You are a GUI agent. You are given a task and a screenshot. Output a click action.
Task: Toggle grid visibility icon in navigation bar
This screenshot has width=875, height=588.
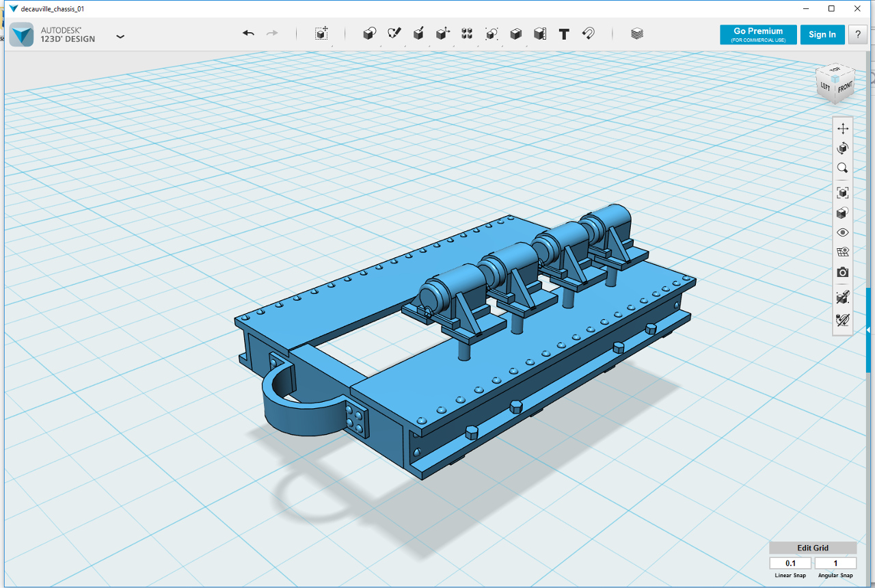coord(843,252)
